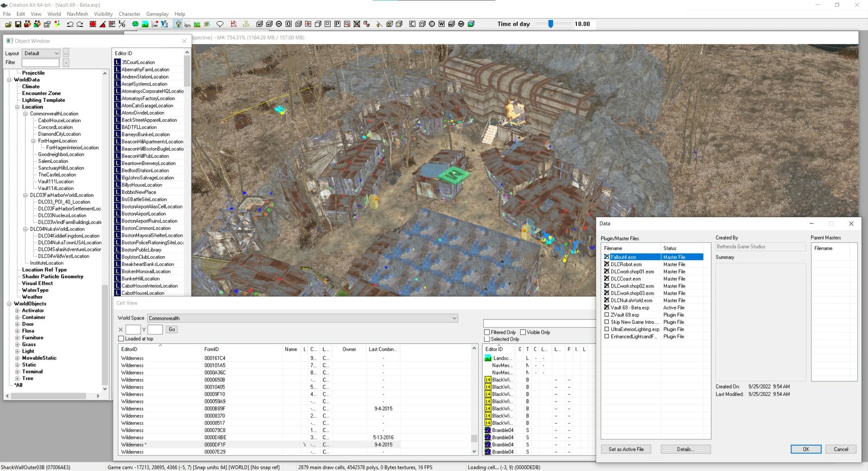Collapse the CommonwealthLocation tree node

click(26, 114)
